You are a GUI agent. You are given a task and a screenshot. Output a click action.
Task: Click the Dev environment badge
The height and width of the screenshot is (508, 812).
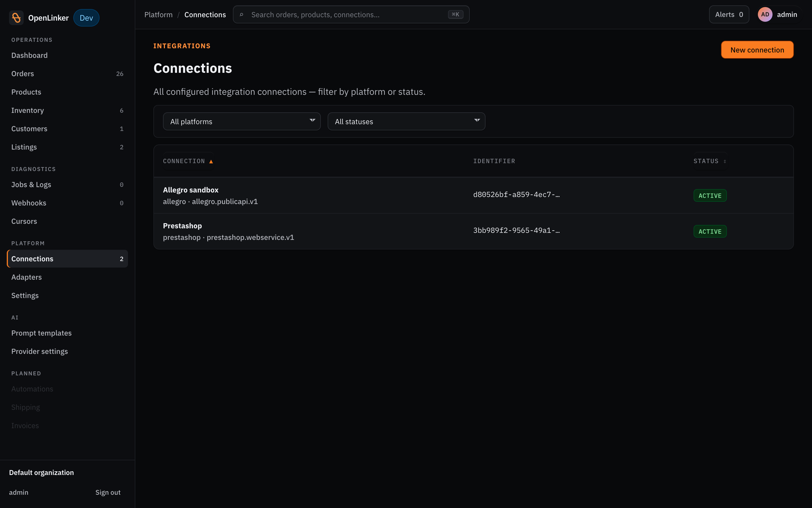[x=86, y=18]
